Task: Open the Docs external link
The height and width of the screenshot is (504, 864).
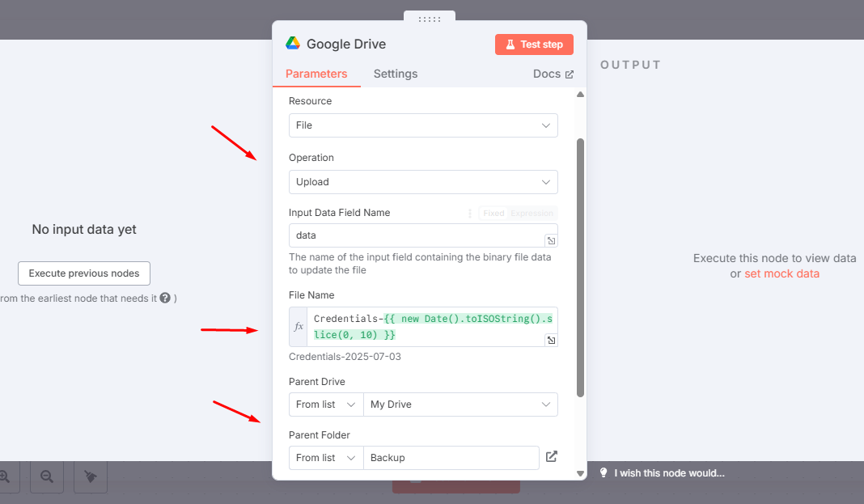Action: pos(553,74)
